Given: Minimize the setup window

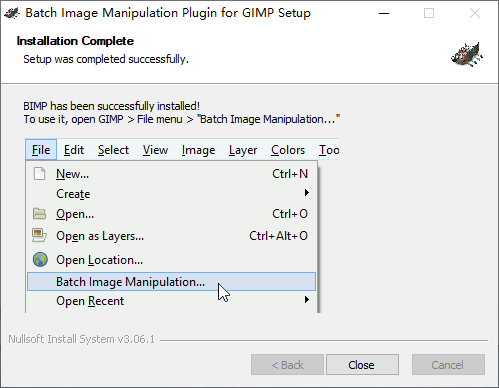Looking at the screenshot, I should pyautogui.click(x=384, y=13).
